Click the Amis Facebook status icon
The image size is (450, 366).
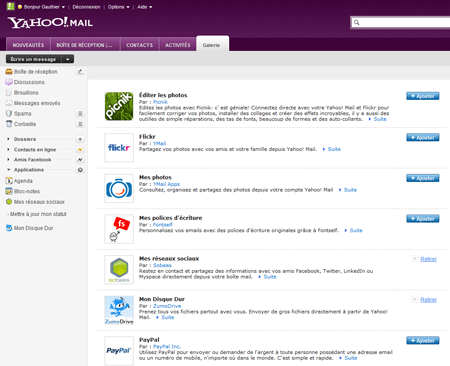[x=80, y=160]
